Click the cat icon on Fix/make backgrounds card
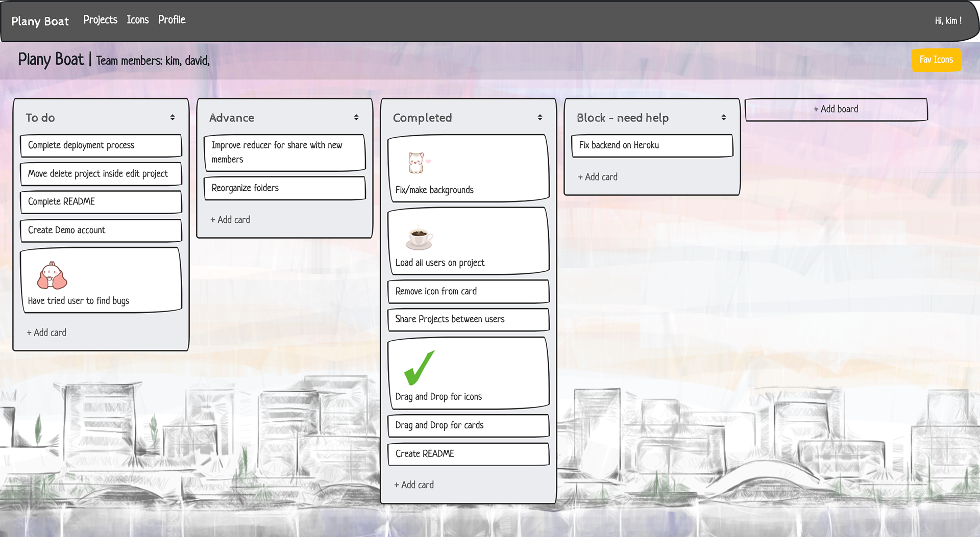This screenshot has width=980, height=537. point(418,163)
